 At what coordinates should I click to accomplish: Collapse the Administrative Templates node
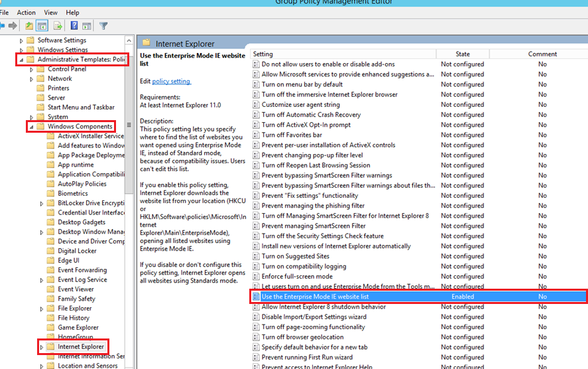(21, 60)
